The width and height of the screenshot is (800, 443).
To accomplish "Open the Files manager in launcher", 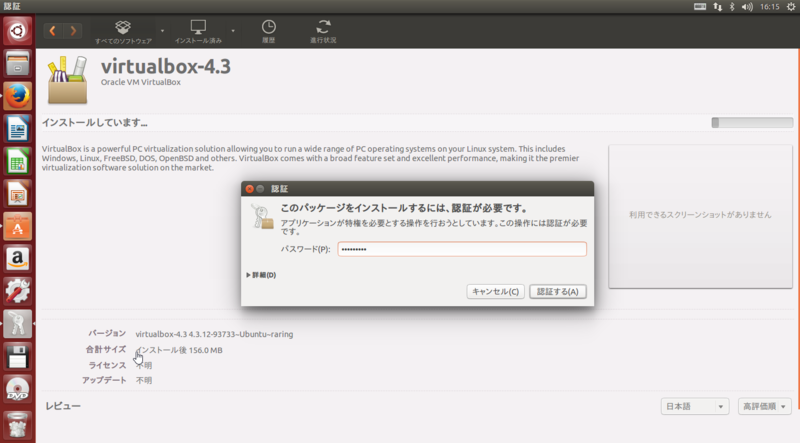I will (x=17, y=64).
